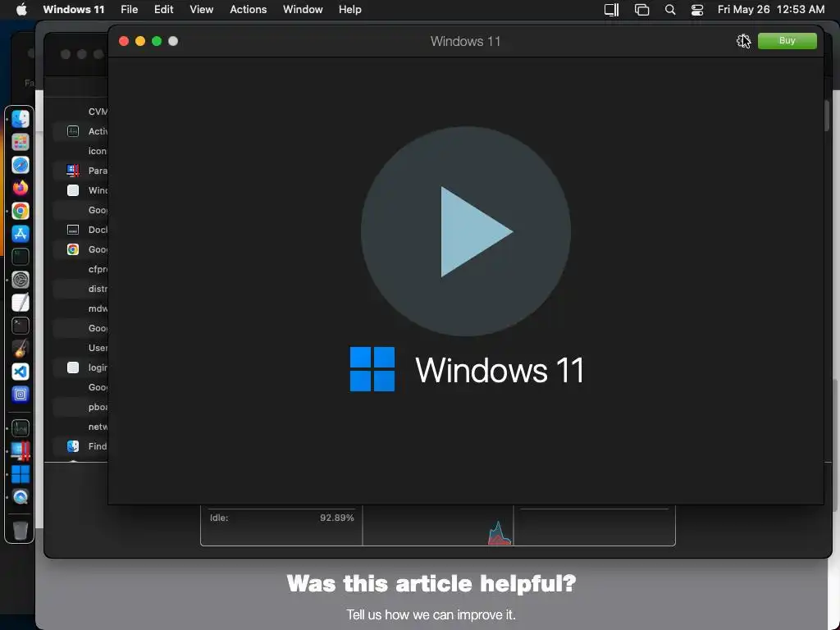Click the green Buy button
Viewport: 840px width, 630px height.
click(x=787, y=41)
